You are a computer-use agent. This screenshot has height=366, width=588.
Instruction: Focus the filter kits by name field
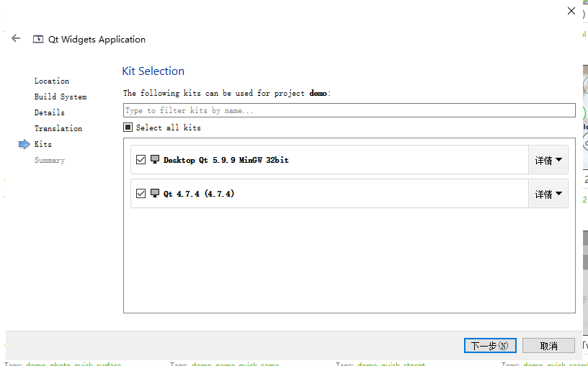click(349, 110)
